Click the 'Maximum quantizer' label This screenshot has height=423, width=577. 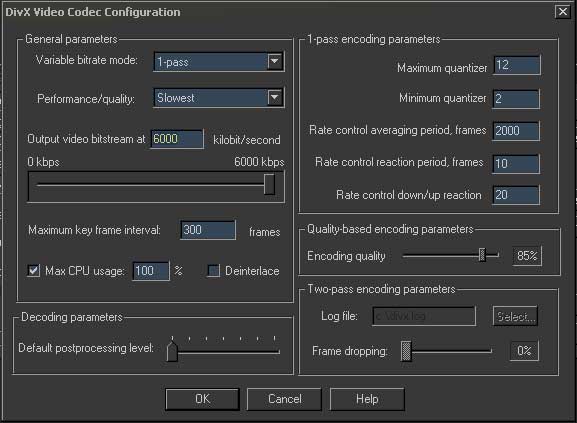(442, 68)
